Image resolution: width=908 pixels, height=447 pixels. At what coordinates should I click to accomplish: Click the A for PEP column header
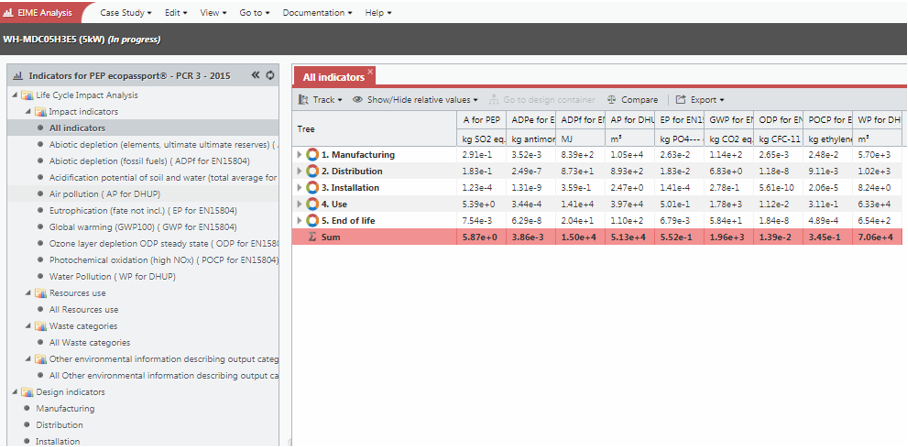[x=481, y=120]
